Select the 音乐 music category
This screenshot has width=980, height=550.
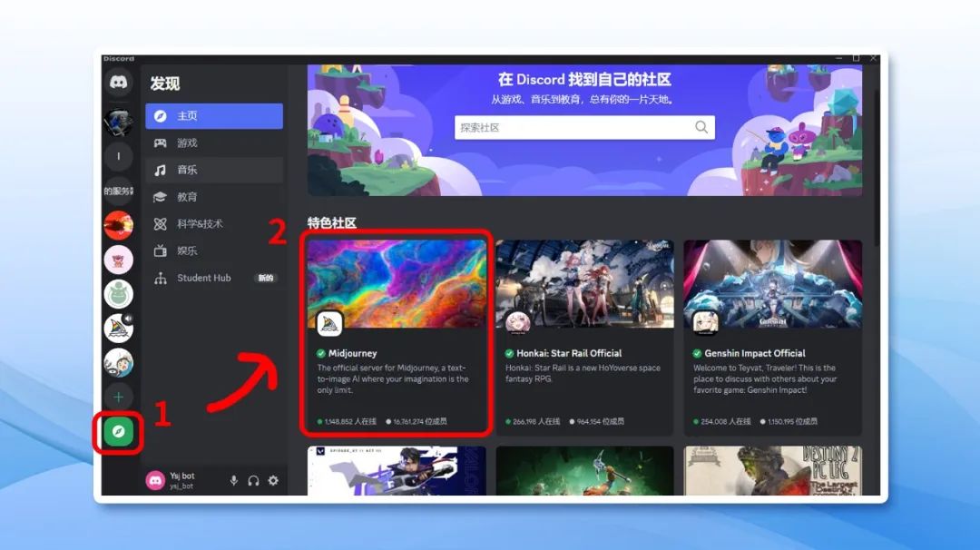click(x=214, y=170)
